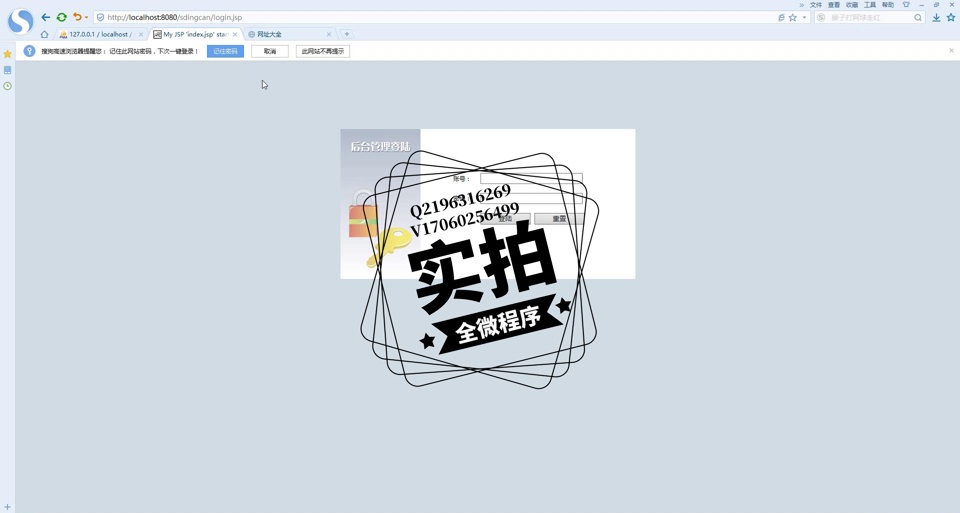Open downloads with the download arrow icon
The width and height of the screenshot is (960, 513).
936,18
